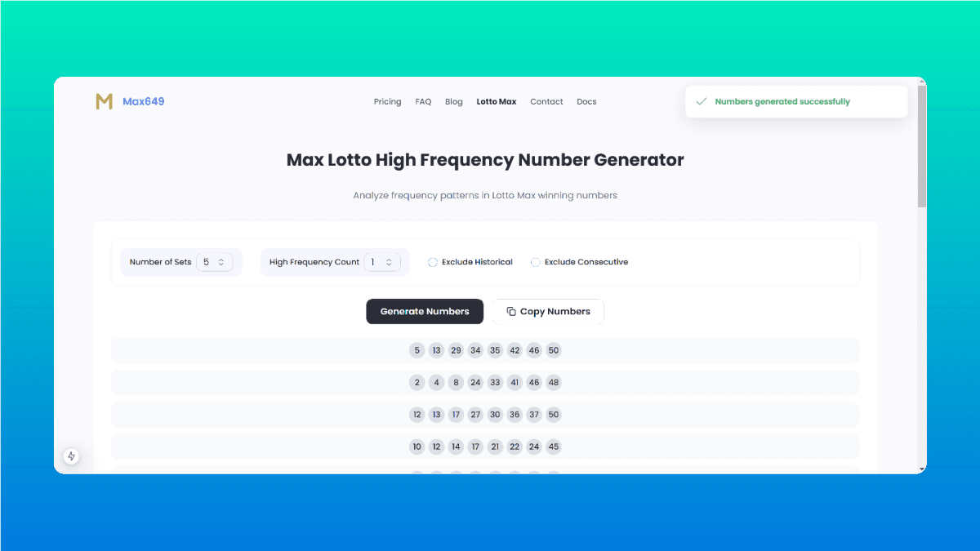Click number 41 in the second set

point(514,382)
